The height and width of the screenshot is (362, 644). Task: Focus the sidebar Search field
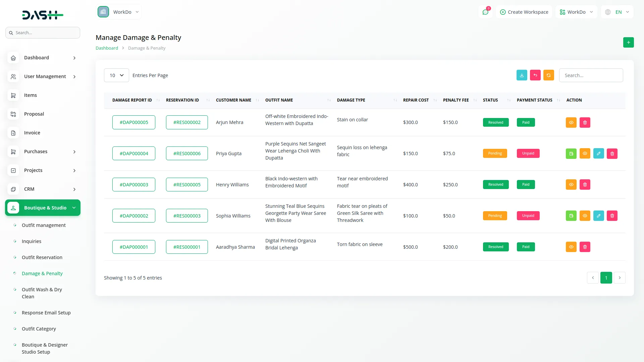[43, 33]
